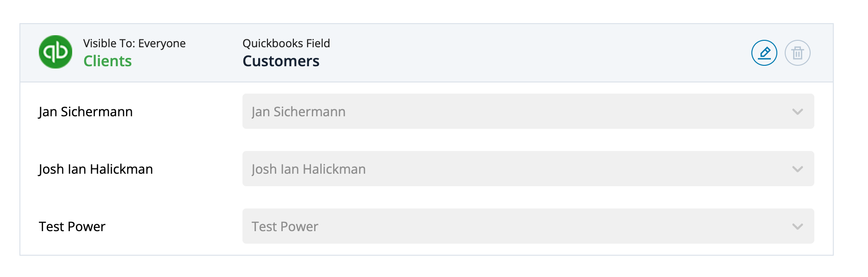Click the gray Test Power placeholder text
This screenshot has height=277, width=868.
pyautogui.click(x=285, y=227)
